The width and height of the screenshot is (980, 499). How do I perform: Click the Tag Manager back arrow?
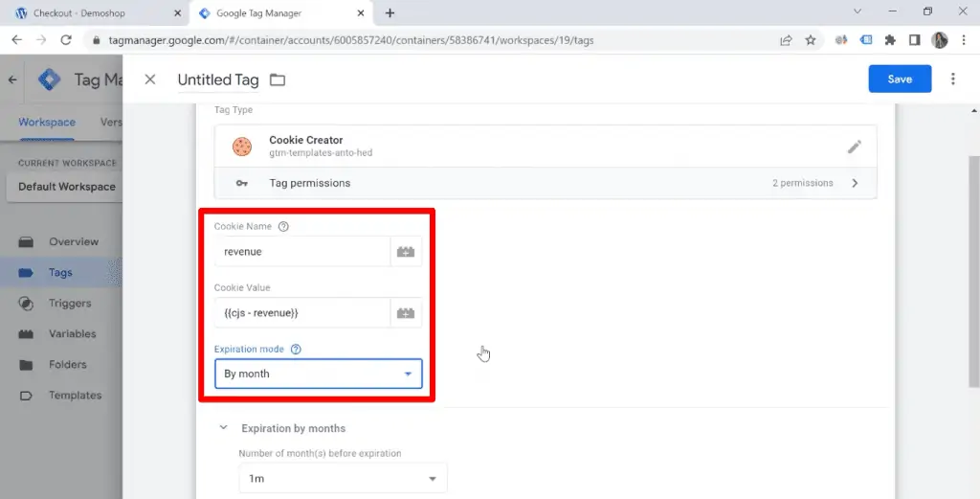tap(12, 79)
